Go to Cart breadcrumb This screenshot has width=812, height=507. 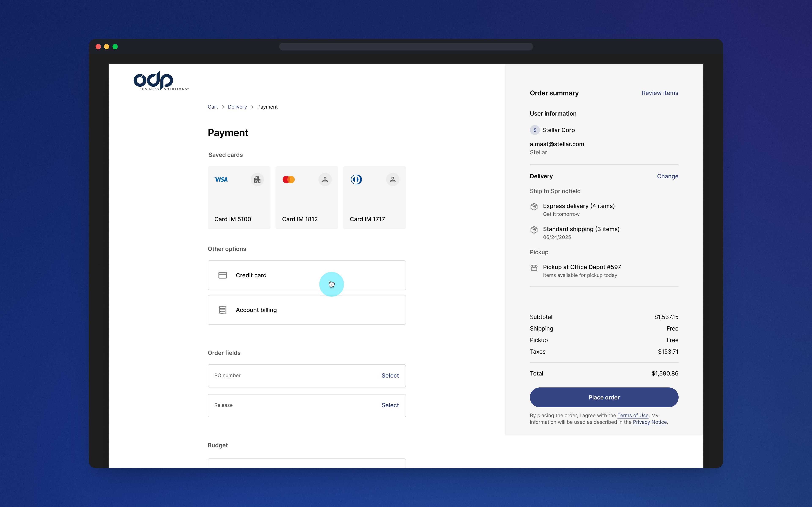tap(213, 107)
